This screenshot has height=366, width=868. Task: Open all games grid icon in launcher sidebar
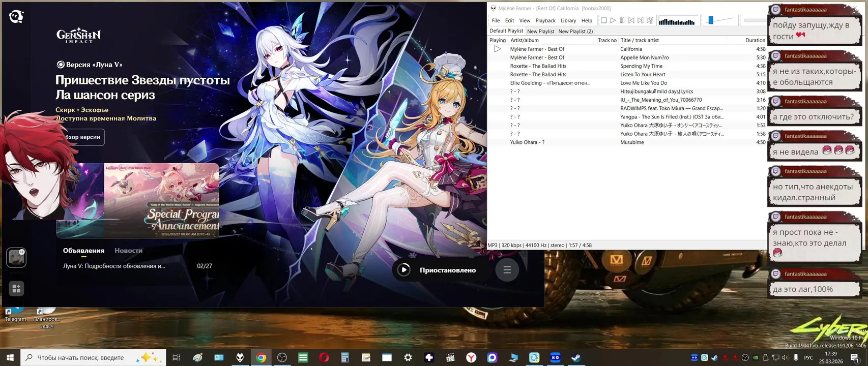(16, 289)
